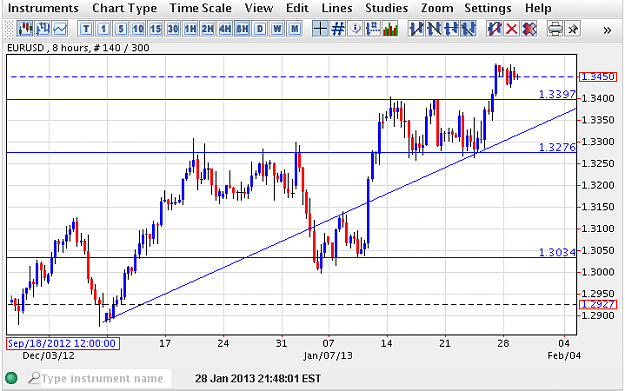Image resolution: width=625 pixels, height=391 pixels.
Task: Toggle the chart grid icon
Action: click(x=338, y=29)
